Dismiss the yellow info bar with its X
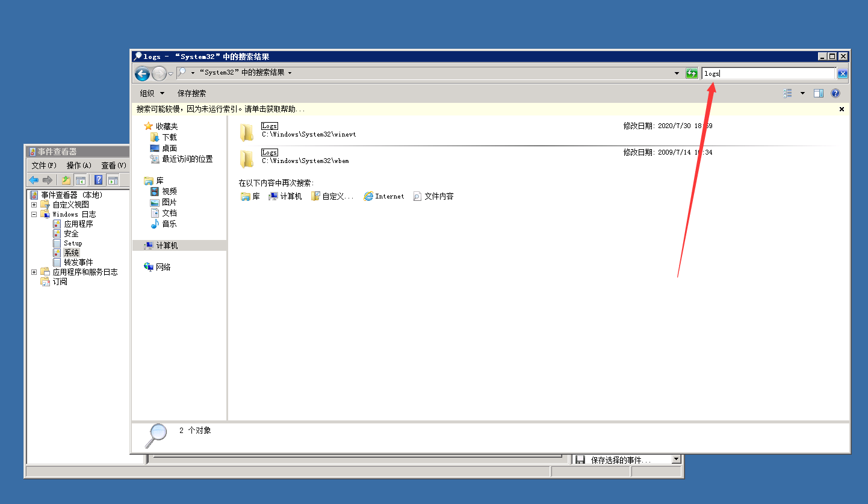868x504 pixels. (x=842, y=109)
